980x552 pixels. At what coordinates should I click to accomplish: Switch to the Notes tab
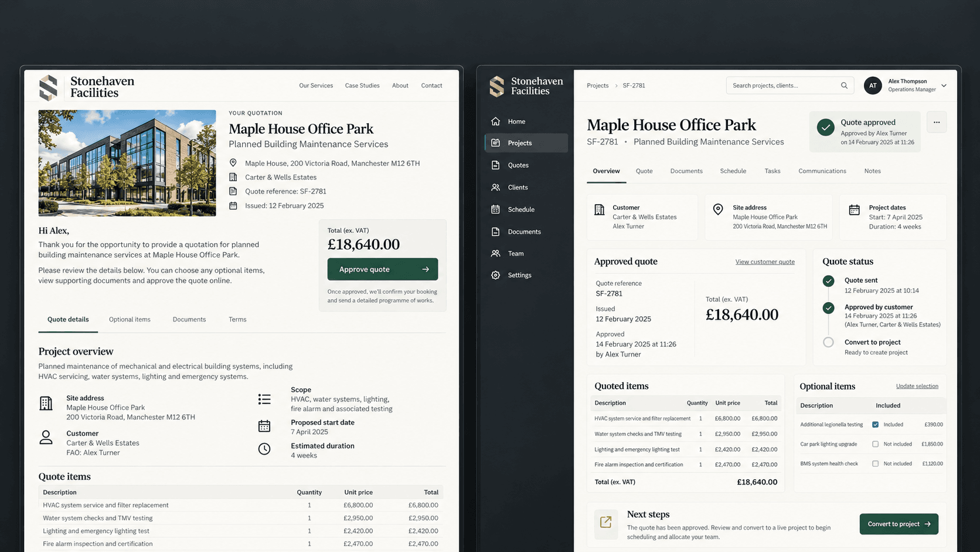click(872, 171)
